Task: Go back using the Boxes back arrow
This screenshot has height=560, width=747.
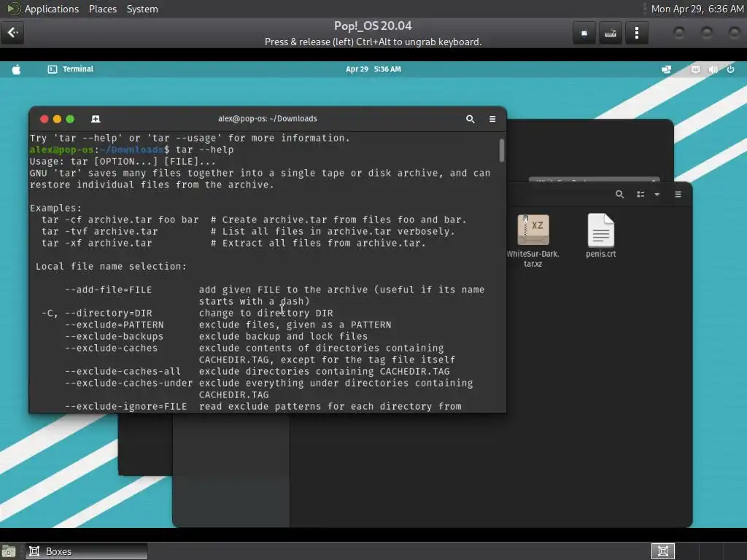Action: click(x=12, y=32)
